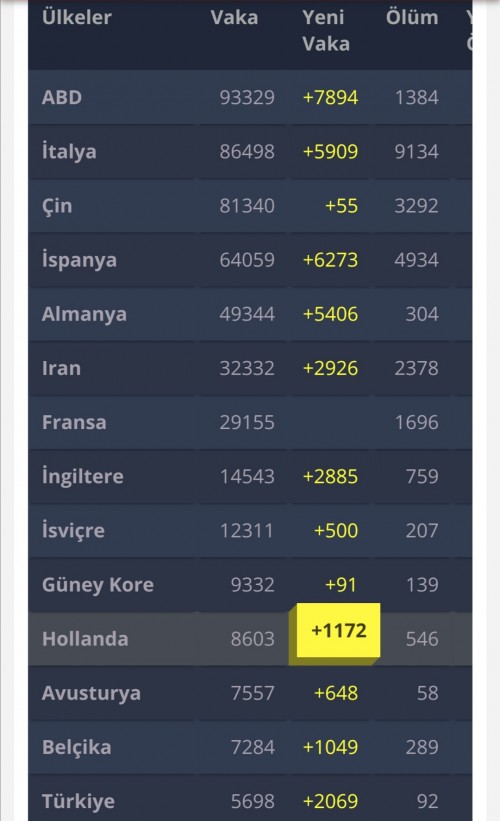
Task: Click Türkiye's new cases value +2069
Action: point(330,802)
